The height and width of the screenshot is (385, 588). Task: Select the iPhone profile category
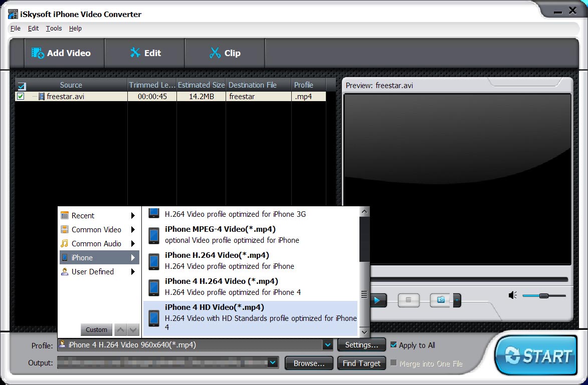99,258
